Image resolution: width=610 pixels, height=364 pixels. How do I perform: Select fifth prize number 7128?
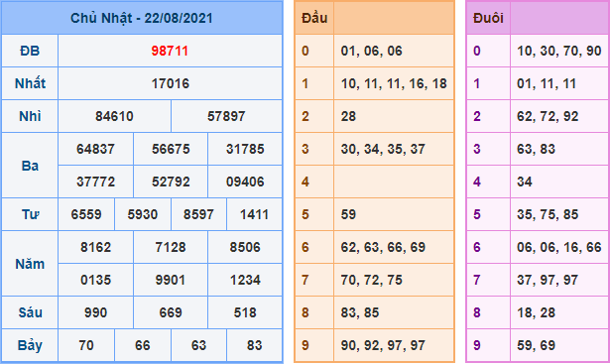[171, 247]
